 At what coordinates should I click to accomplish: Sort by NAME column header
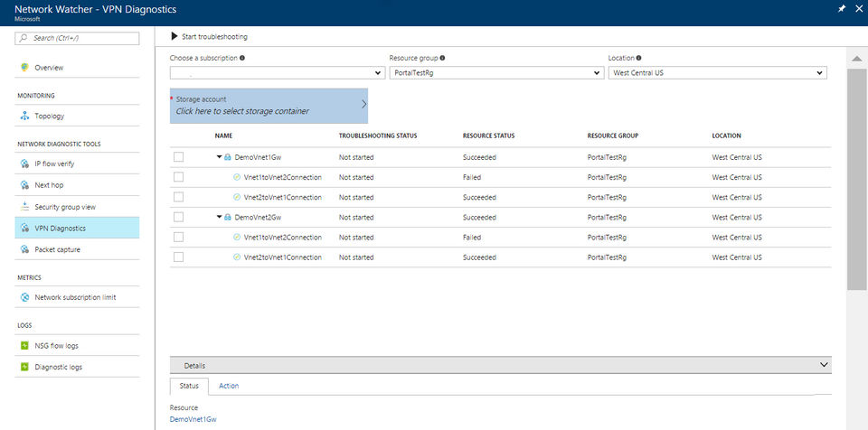coord(223,136)
